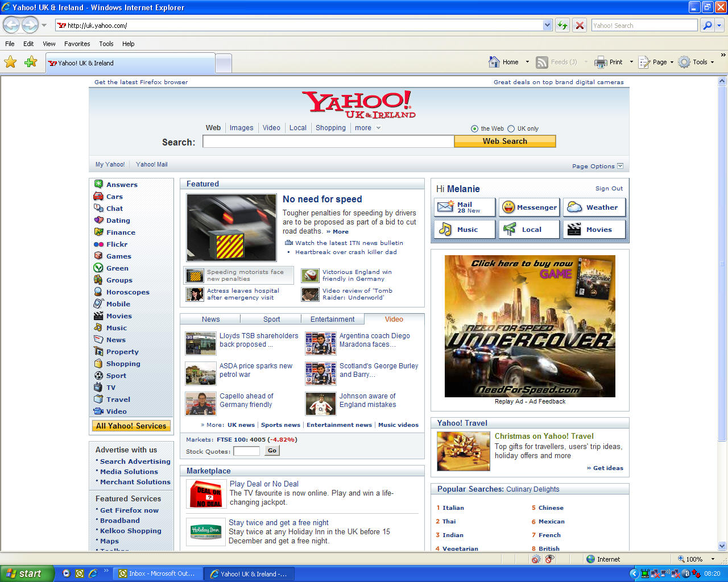The width and height of the screenshot is (728, 582).
Task: Click the Print printer icon
Action: (x=601, y=62)
